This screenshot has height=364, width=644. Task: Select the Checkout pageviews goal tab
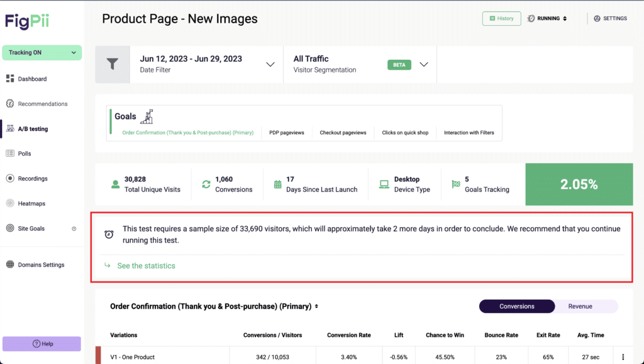coord(343,132)
